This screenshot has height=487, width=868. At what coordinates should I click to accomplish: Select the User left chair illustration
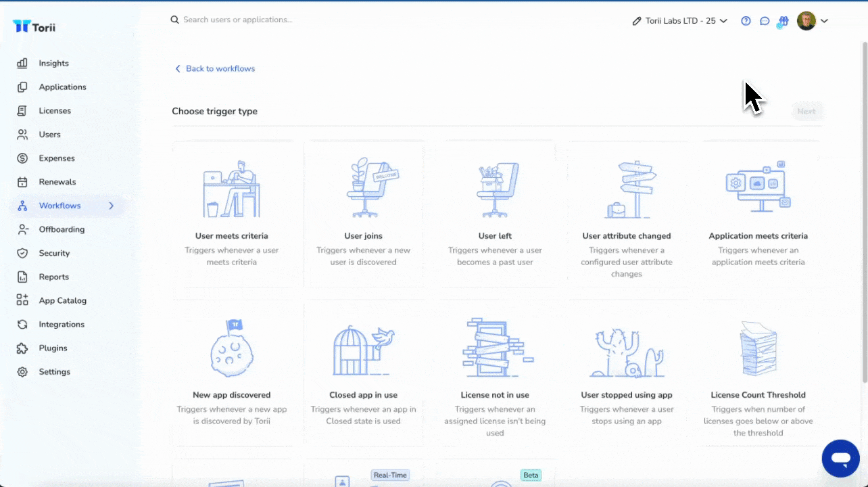click(x=497, y=189)
